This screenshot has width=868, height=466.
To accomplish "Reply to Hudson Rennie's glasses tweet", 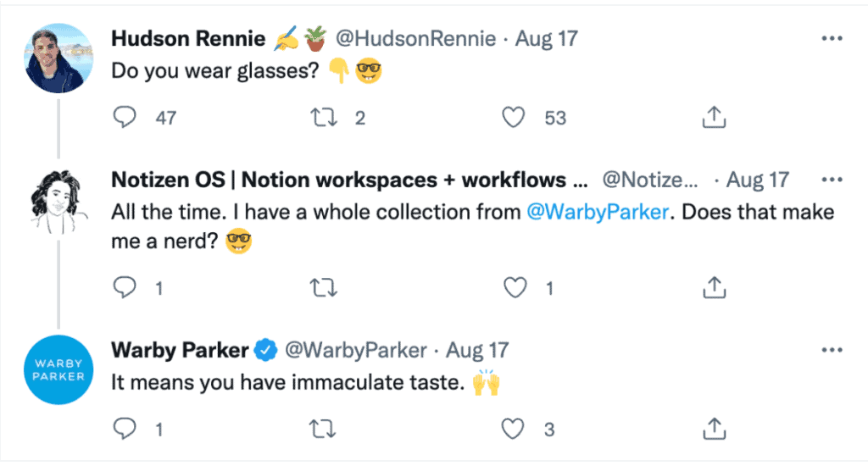I will [x=125, y=118].
